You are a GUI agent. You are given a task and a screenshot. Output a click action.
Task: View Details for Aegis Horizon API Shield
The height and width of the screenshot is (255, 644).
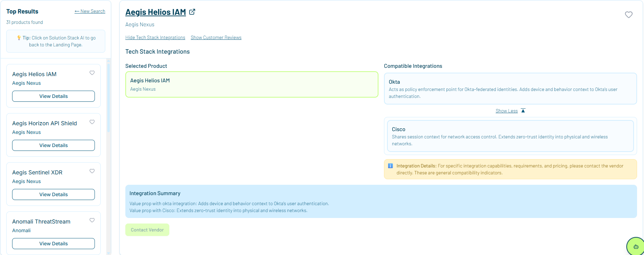point(53,145)
